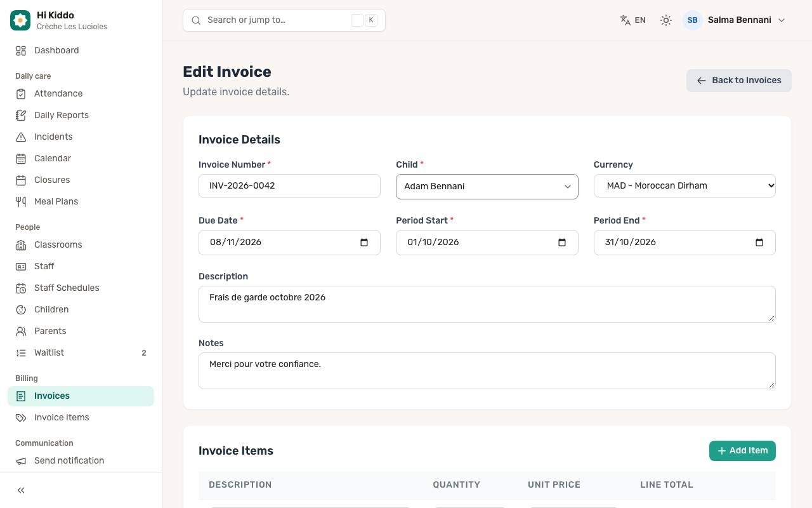Select Invoices in the Billing section

click(x=81, y=396)
